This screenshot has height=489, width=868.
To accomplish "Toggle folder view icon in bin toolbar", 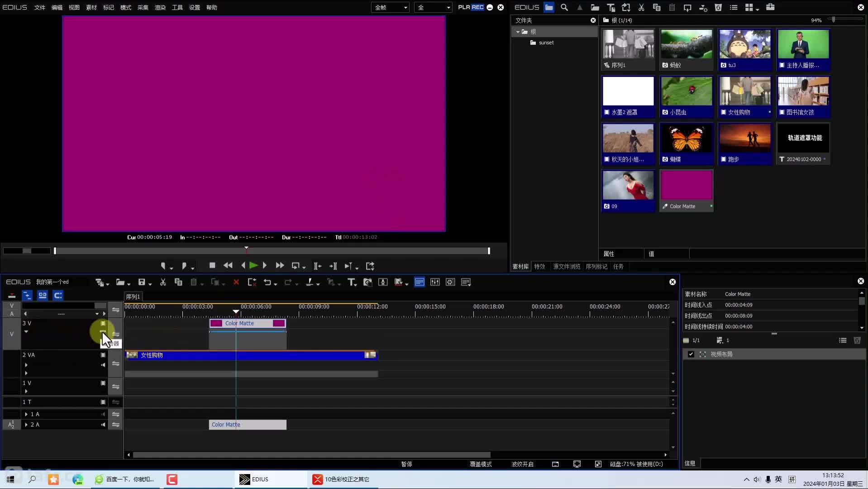I will click(x=549, y=7).
